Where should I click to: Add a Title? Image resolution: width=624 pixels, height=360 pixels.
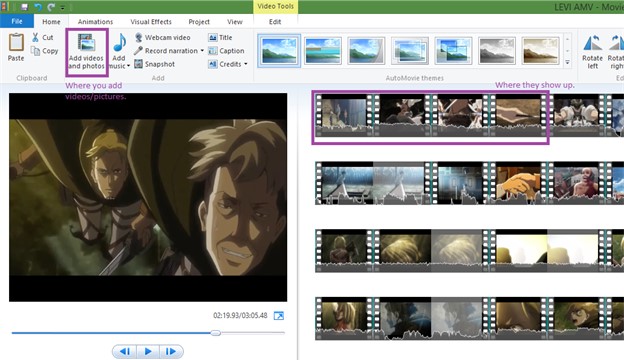tap(220, 37)
